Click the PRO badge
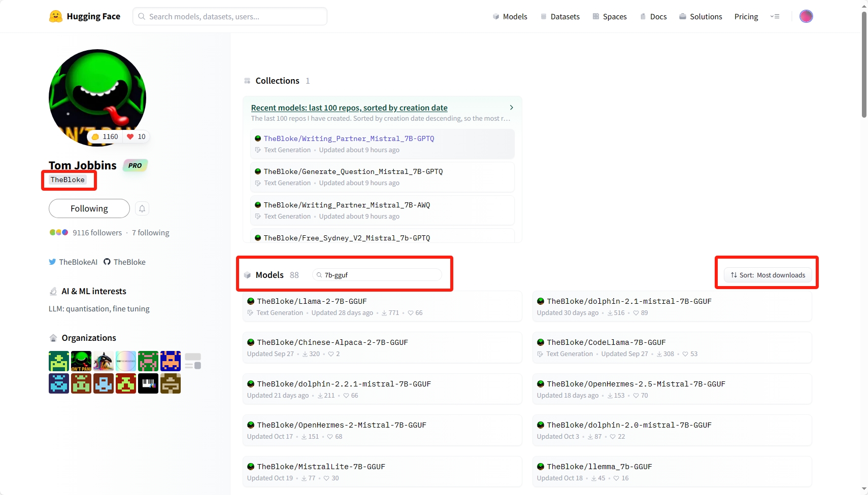Viewport: 868px width, 495px height. 135,165
